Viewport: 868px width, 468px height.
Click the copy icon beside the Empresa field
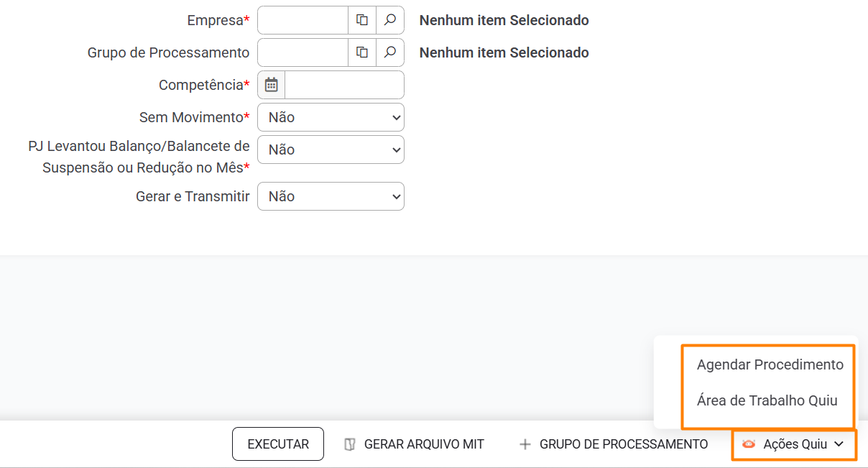pyautogui.click(x=362, y=20)
